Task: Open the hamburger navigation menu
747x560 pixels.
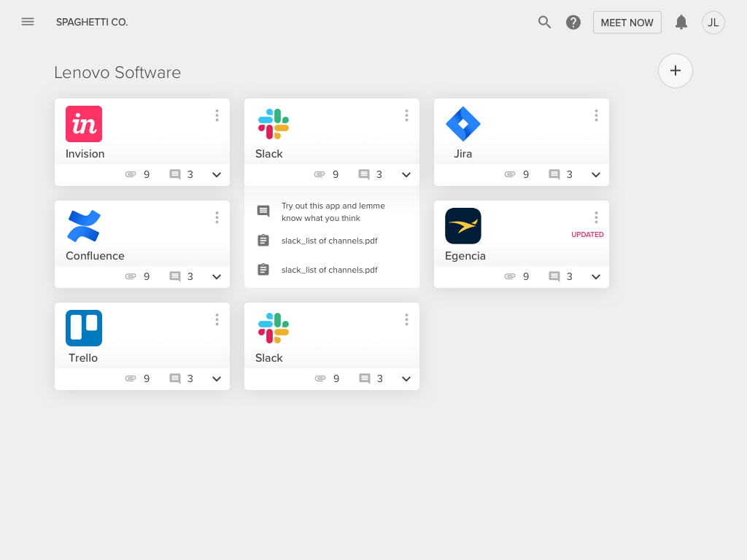Action: tap(28, 22)
